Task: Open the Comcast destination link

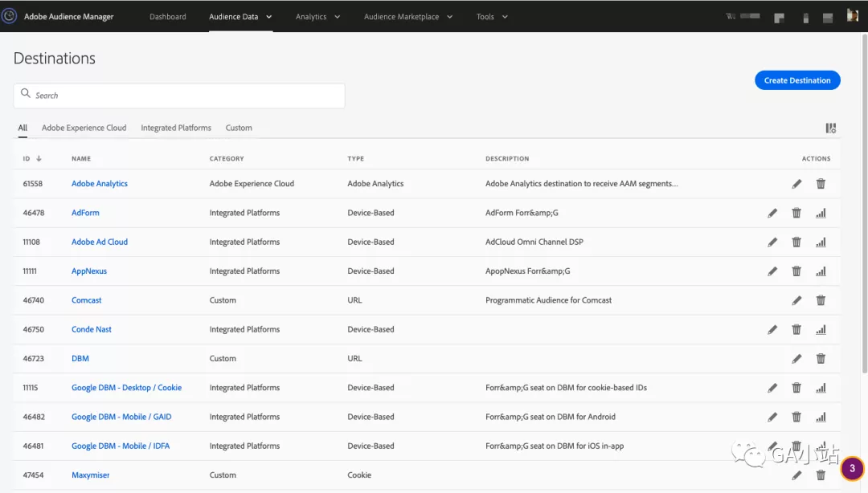Action: (86, 300)
